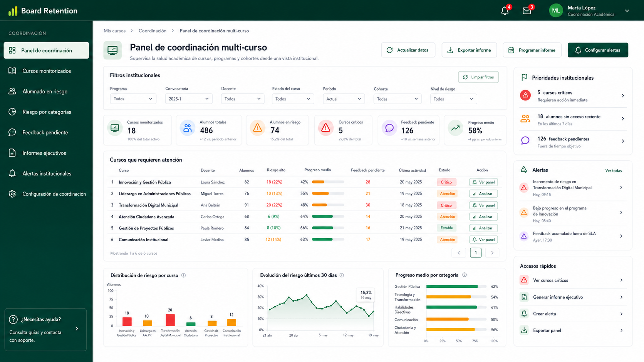Click the Feedback pendiente speech bubble card icon

(x=389, y=128)
